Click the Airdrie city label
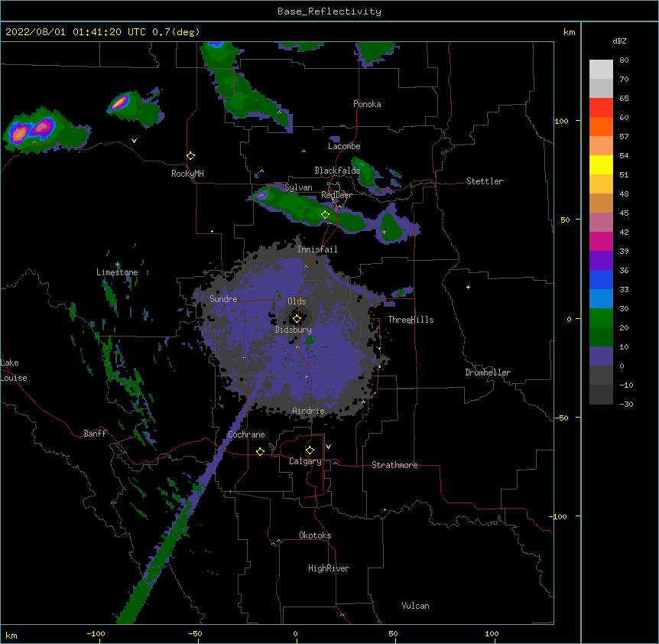Image resolution: width=659 pixels, height=644 pixels. [309, 411]
